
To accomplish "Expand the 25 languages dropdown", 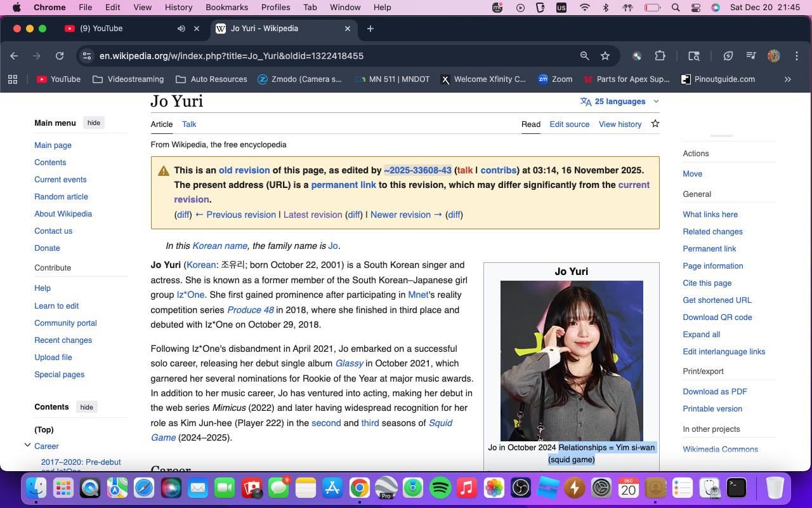I will (620, 102).
